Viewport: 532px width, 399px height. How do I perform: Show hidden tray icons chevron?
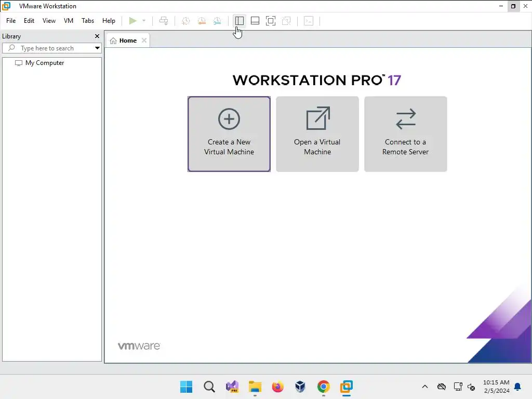[x=425, y=387]
